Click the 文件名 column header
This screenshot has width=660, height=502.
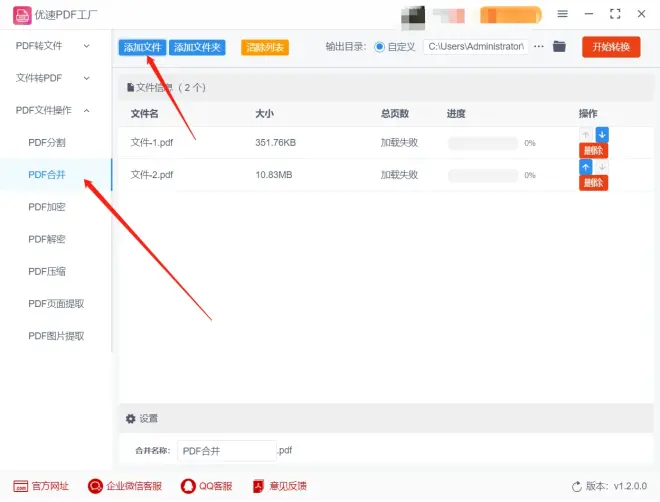pos(144,114)
